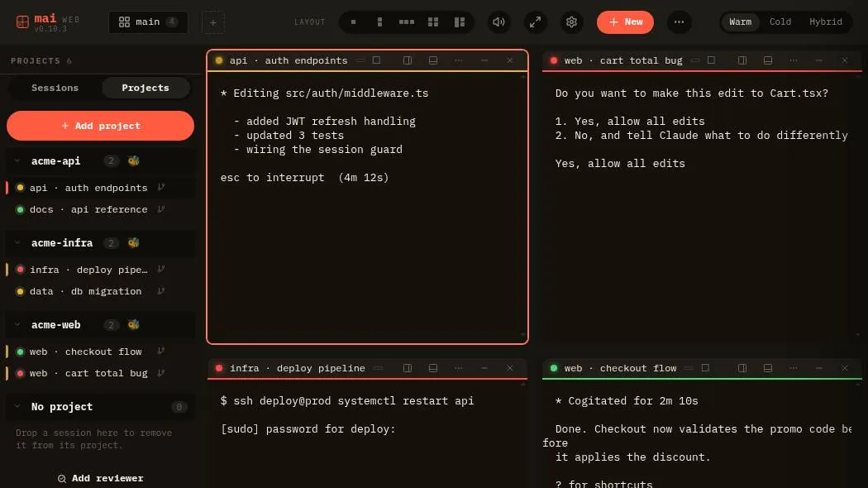Click yellow status dot in api auth endpoints pane header
Viewport: 868px width, 488px height.
(219, 60)
